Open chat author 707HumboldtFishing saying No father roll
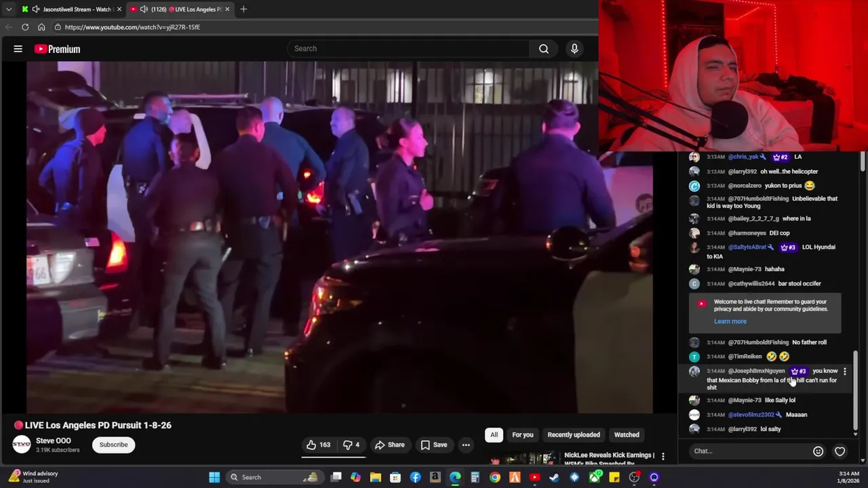 pyautogui.click(x=758, y=342)
